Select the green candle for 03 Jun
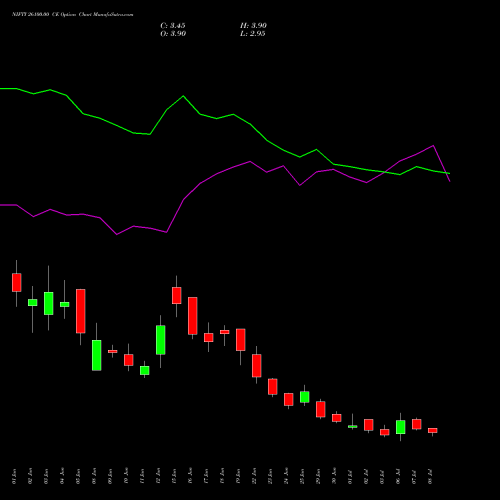The image size is (500, 500). 49,303
